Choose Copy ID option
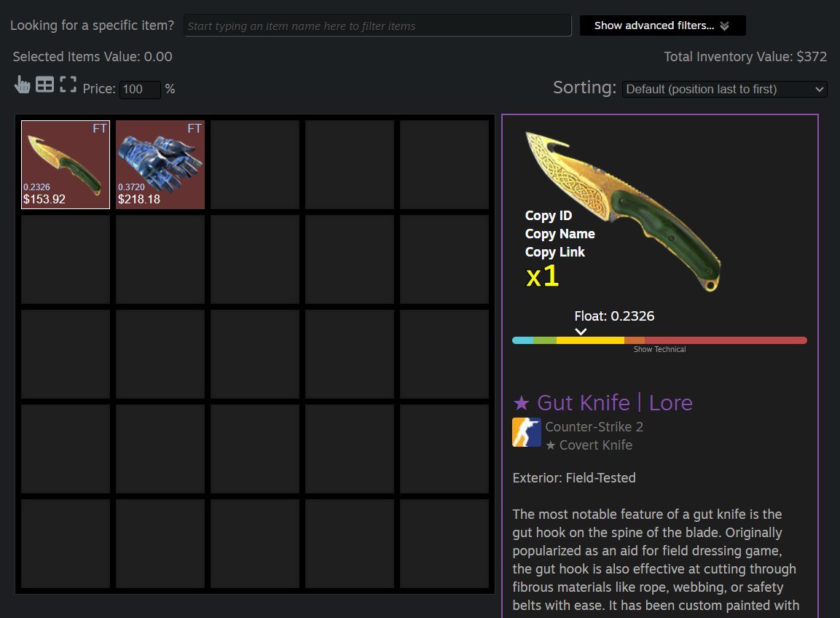Image resolution: width=840 pixels, height=618 pixels. point(548,216)
